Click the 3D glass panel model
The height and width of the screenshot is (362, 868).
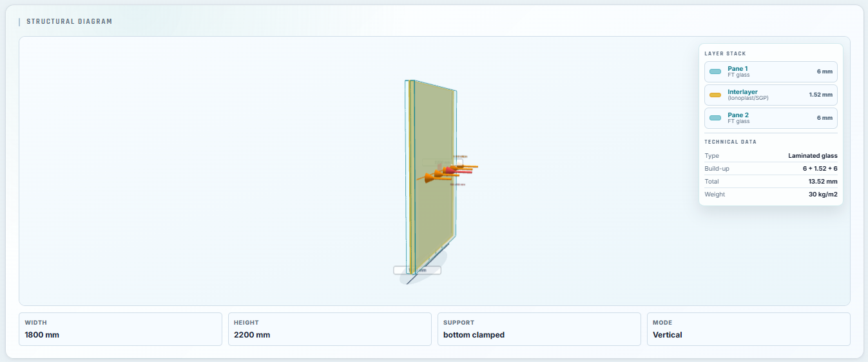pos(432,177)
